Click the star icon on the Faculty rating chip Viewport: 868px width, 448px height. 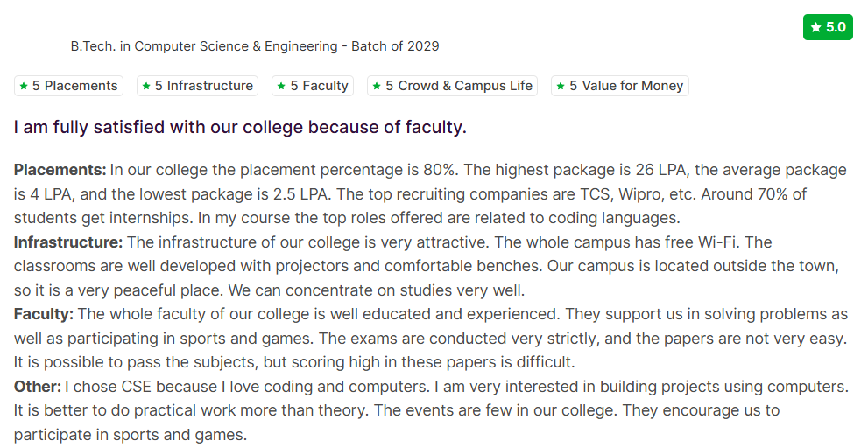click(x=281, y=86)
